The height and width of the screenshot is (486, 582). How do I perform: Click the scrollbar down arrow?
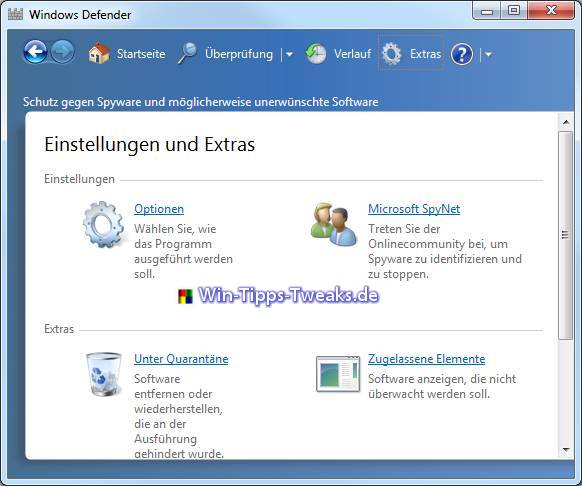566,450
